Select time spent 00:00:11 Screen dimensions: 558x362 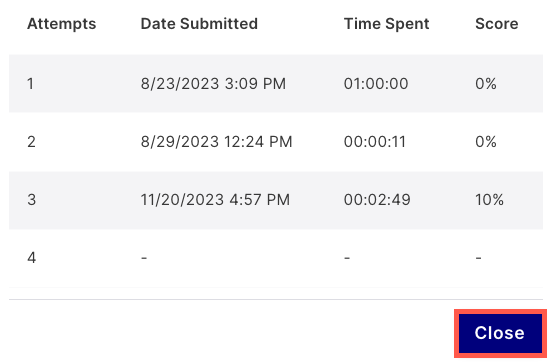[375, 142]
